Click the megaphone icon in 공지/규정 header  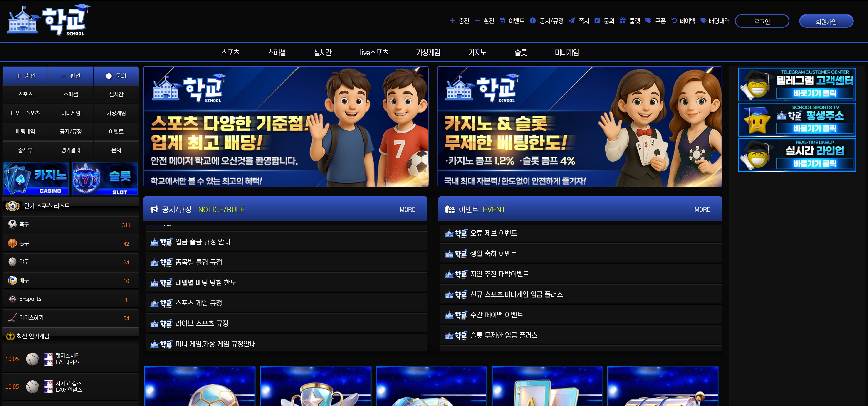(x=154, y=209)
